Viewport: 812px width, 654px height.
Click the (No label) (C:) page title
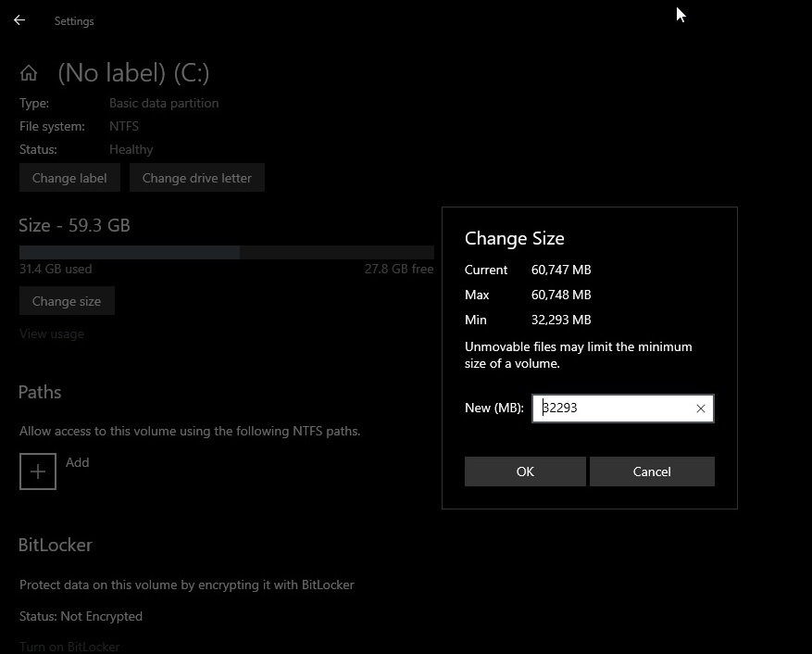133,72
